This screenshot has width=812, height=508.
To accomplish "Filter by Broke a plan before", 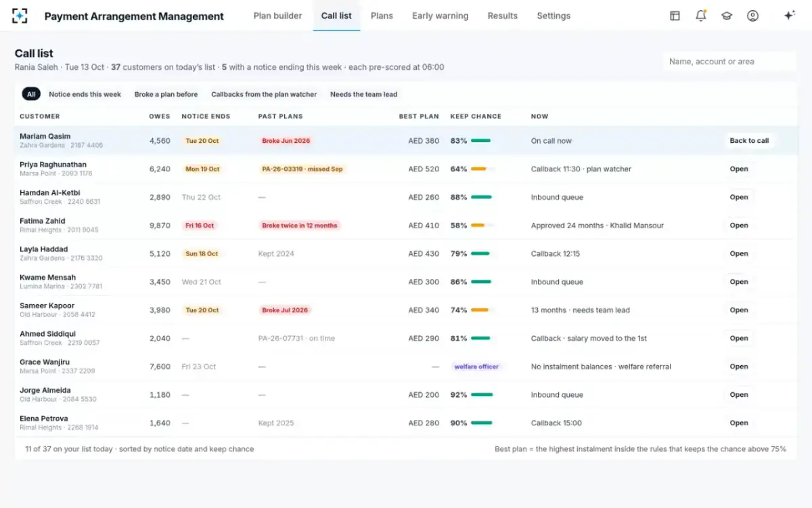I will coord(166,94).
